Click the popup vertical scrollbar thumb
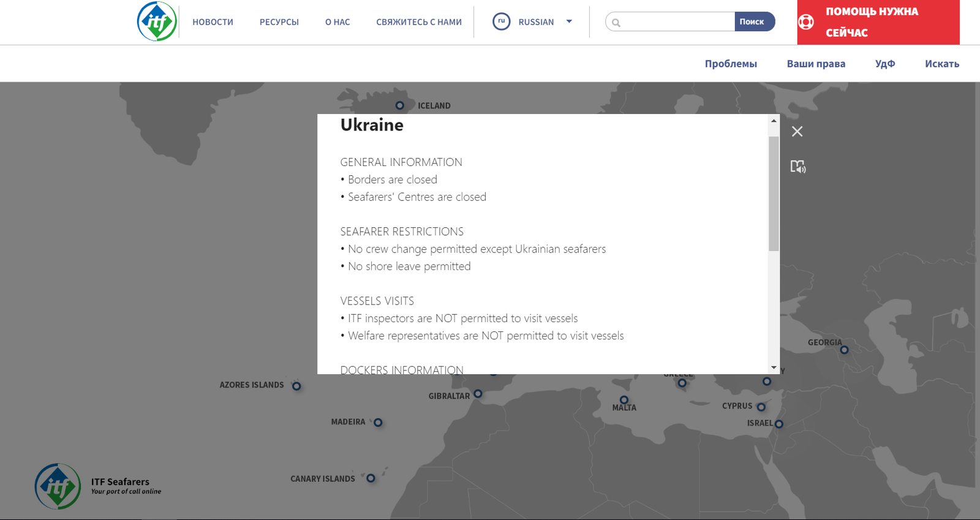This screenshot has height=520, width=980. [774, 193]
